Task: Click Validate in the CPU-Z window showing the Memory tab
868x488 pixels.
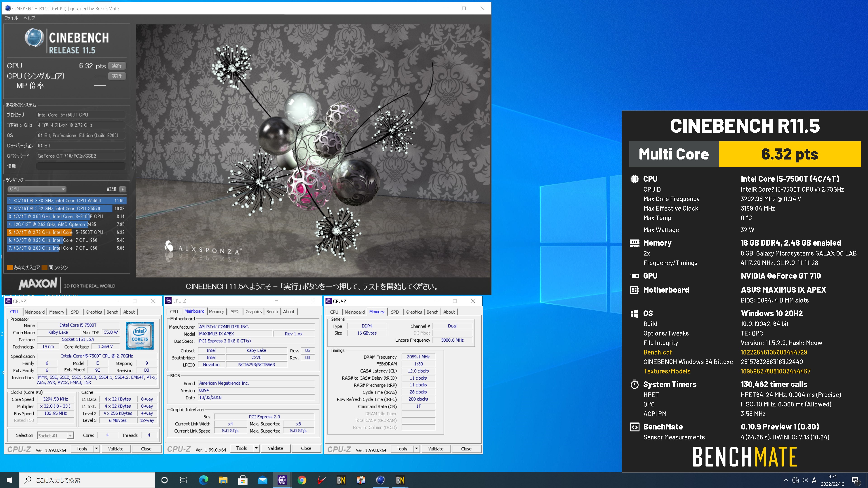Action: coord(436,449)
